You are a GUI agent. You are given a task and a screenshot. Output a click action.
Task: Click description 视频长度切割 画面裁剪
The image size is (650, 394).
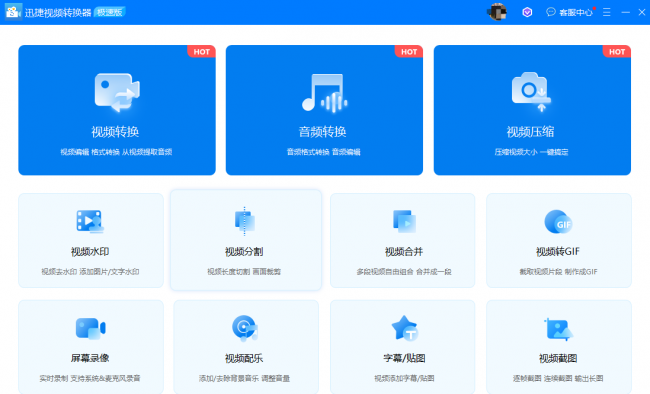(x=244, y=272)
